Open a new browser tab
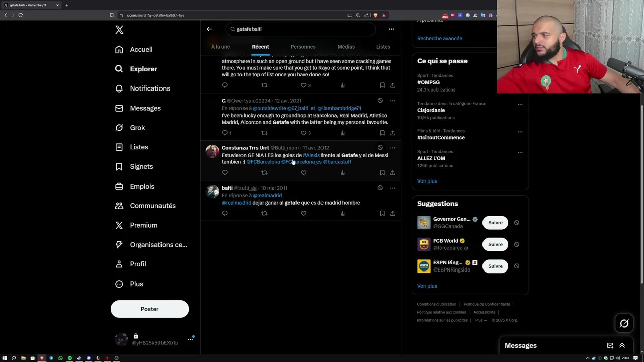The height and width of the screenshot is (362, 644). [66, 5]
